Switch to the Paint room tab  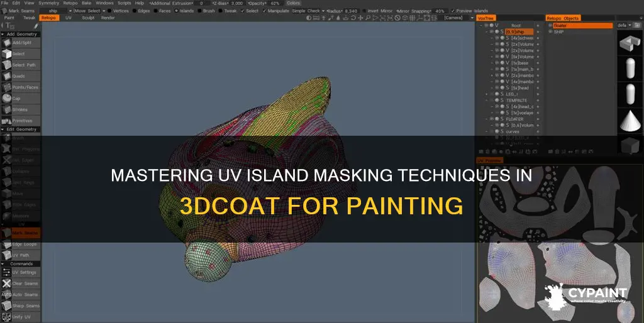[9, 18]
